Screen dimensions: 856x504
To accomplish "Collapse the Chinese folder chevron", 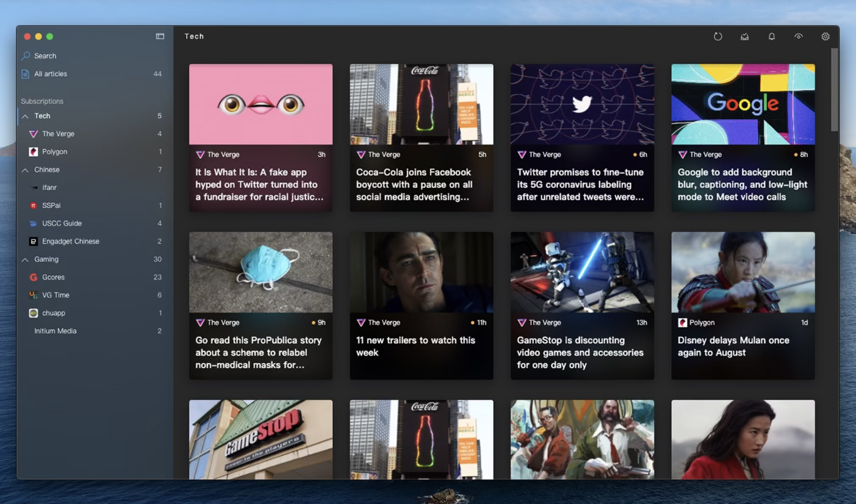I will point(25,170).
